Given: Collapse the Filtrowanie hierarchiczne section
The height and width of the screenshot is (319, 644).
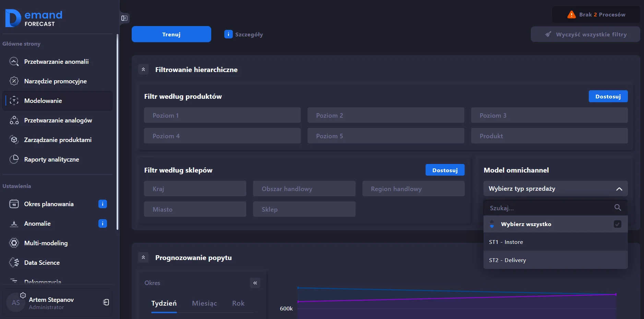Looking at the screenshot, I should 143,70.
